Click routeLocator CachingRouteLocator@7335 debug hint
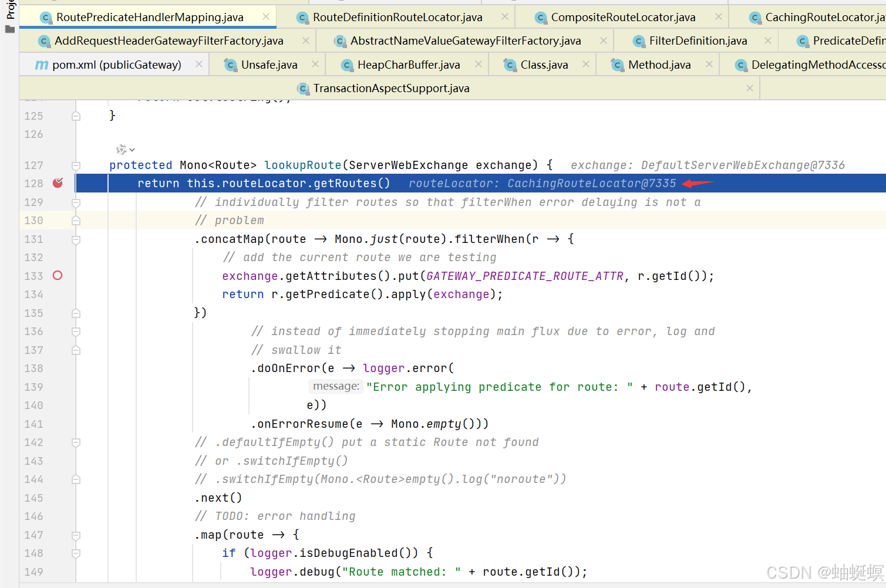This screenshot has height=588, width=886. [x=543, y=183]
